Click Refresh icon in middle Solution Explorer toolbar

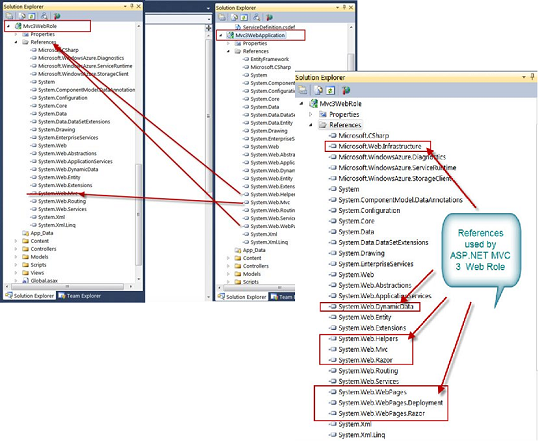pos(244,17)
